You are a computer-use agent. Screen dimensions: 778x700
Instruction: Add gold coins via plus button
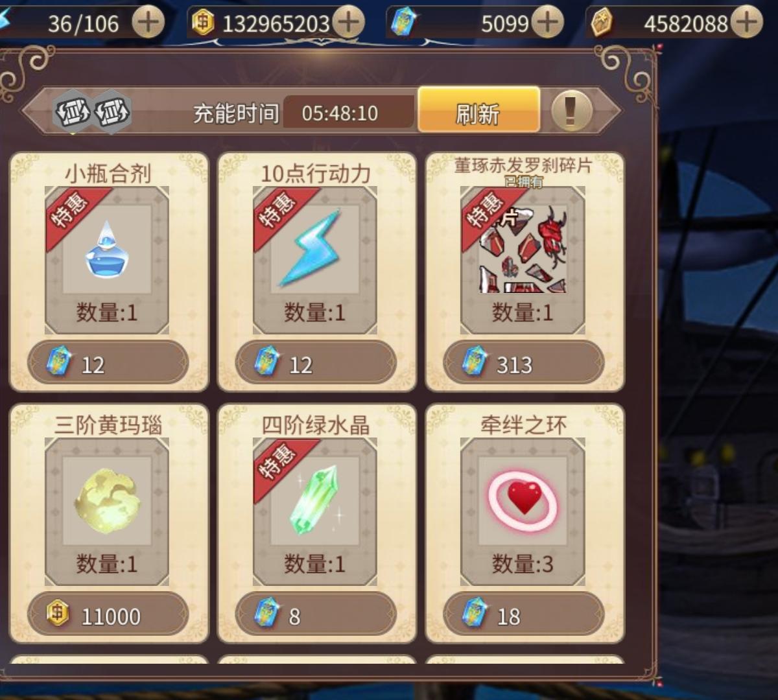pyautogui.click(x=349, y=23)
